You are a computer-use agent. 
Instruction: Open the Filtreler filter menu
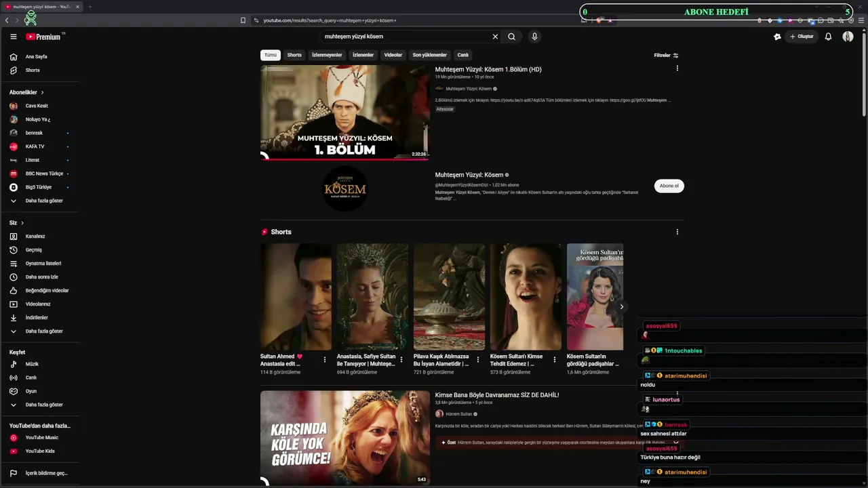(666, 56)
